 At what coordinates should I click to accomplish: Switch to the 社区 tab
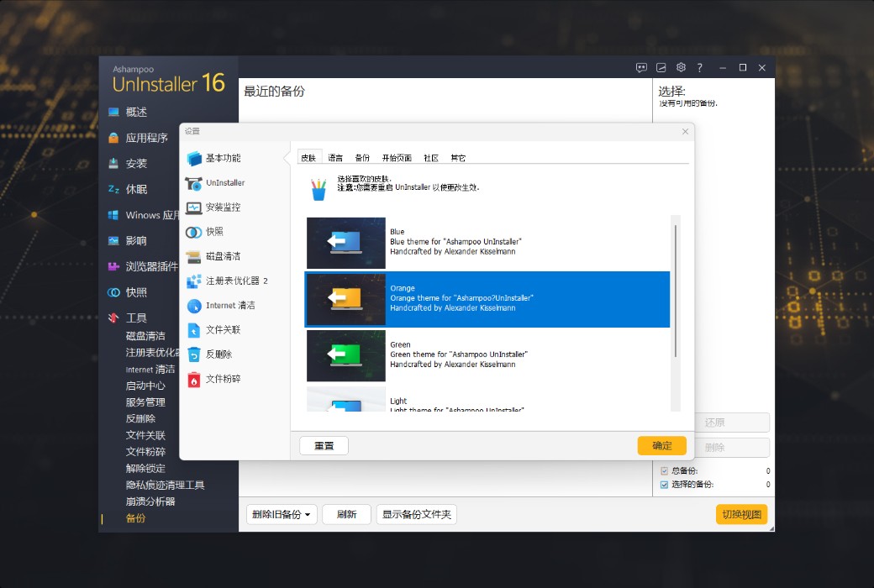pos(431,158)
